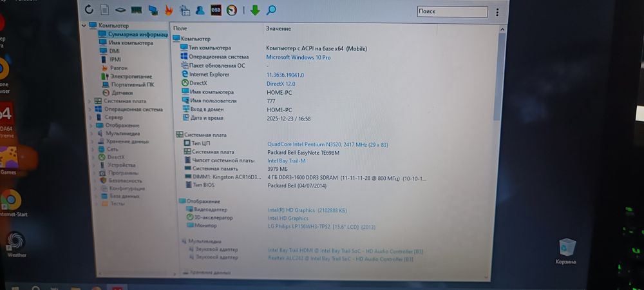Launch the flame stability test icon

169,10
